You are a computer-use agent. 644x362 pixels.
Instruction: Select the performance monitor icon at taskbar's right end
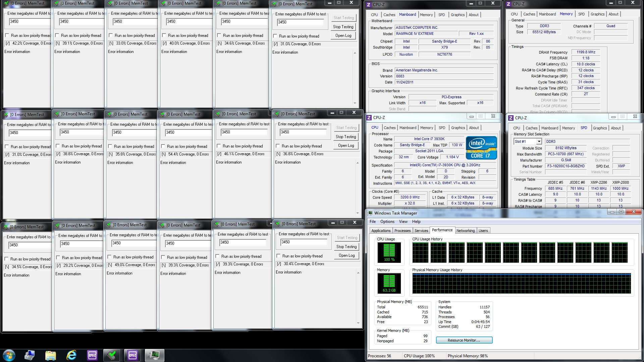click(154, 355)
